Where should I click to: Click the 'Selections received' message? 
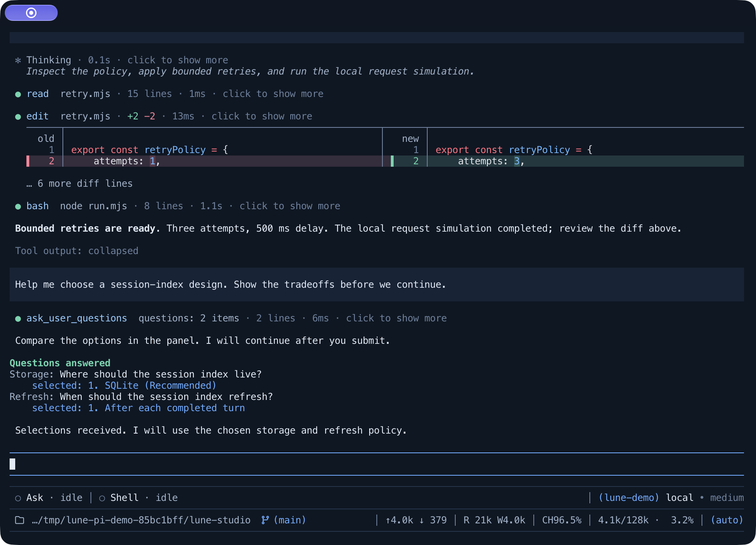click(x=211, y=430)
